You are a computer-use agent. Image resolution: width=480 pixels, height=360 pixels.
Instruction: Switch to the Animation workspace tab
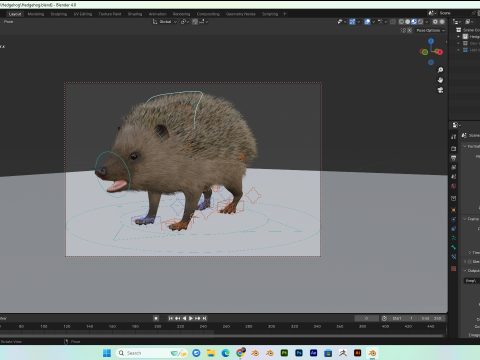click(x=157, y=14)
